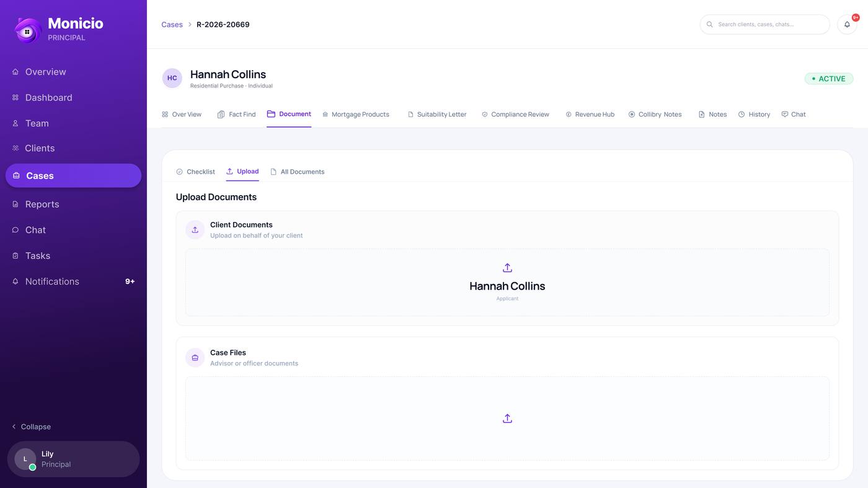The image size is (868, 488).
Task: Open the case Chat tab
Action: [x=794, y=114]
